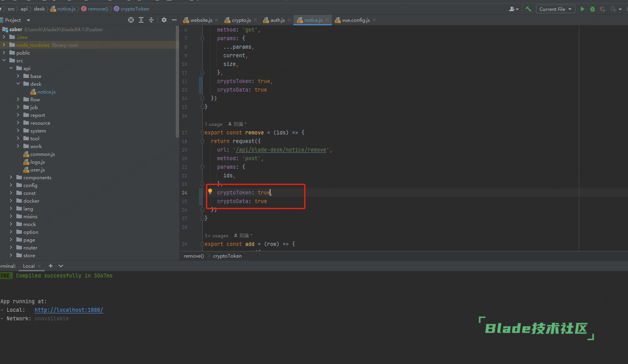Expand the flow folder

[x=18, y=99]
